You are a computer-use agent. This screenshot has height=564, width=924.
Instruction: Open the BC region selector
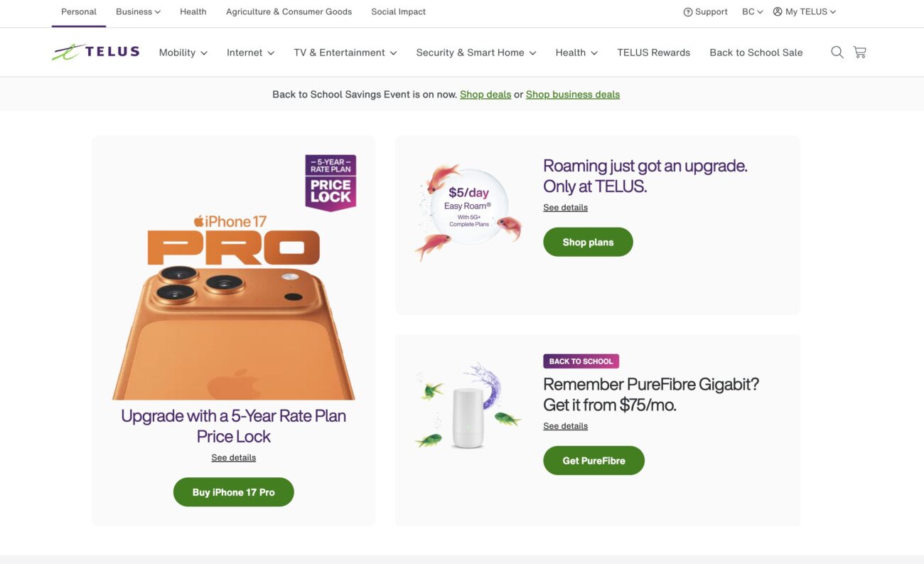[752, 12]
